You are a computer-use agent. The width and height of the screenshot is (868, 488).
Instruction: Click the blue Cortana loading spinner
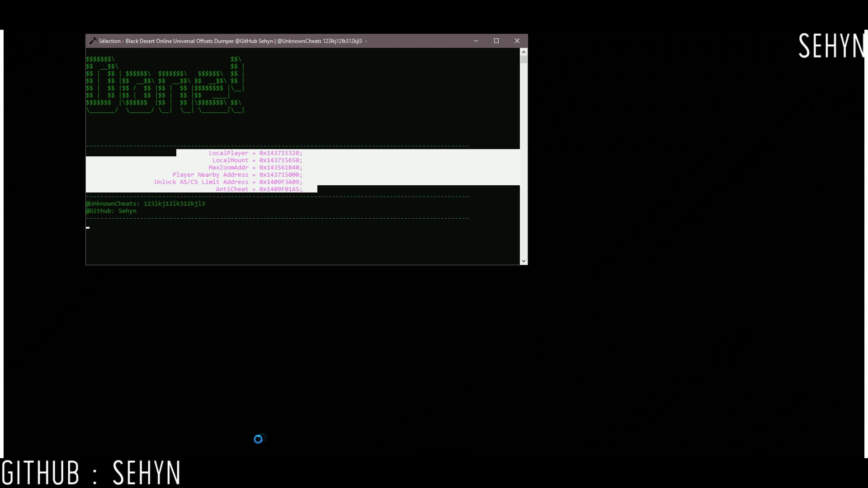pos(258,438)
